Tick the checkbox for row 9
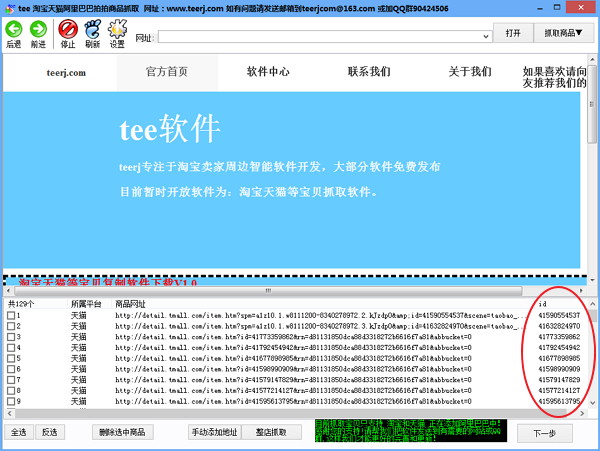This screenshot has height=451, width=600. 11,401
